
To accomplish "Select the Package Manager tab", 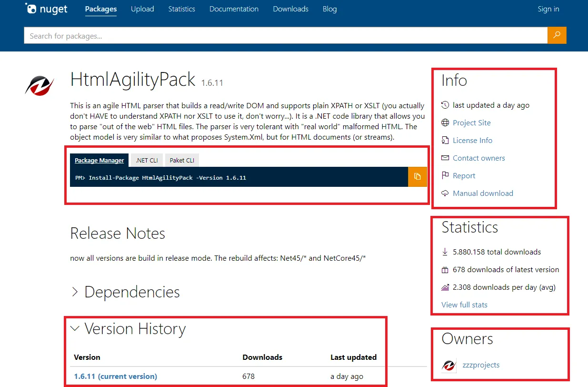I will [x=99, y=160].
